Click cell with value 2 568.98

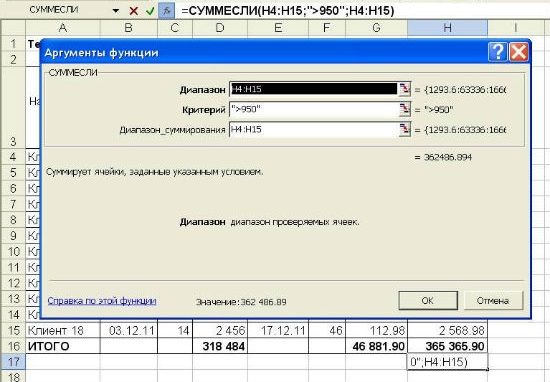pyautogui.click(x=448, y=330)
